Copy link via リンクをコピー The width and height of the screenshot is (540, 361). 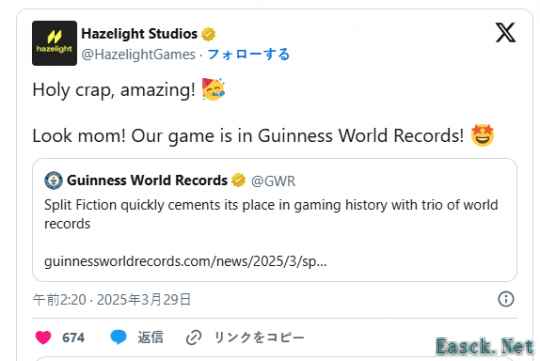259,338
